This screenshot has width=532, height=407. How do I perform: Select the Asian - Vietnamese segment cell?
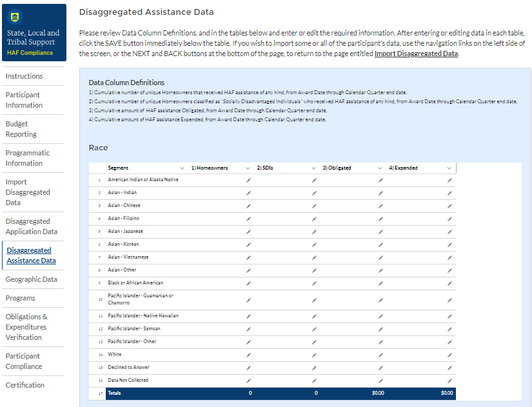pyautogui.click(x=128, y=257)
